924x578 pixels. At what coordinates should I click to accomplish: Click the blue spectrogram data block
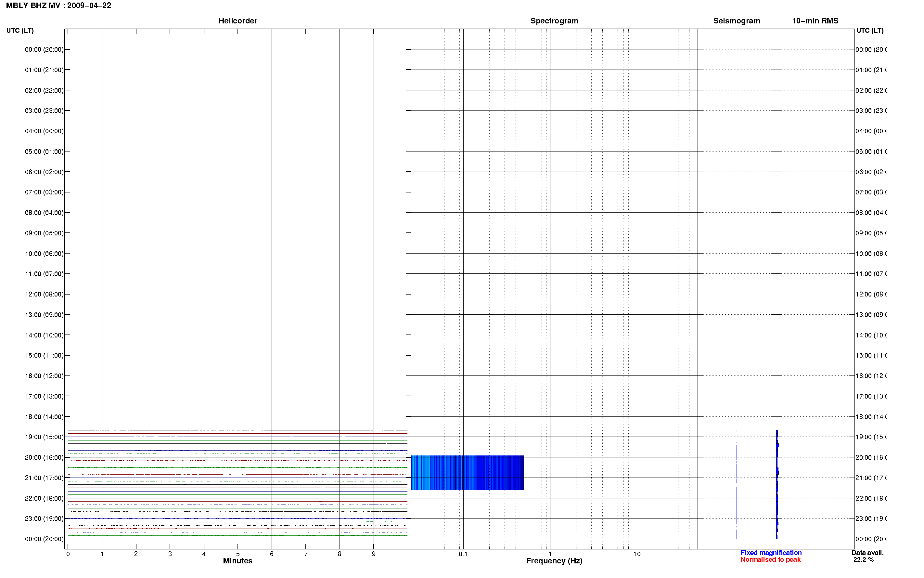tap(467, 473)
